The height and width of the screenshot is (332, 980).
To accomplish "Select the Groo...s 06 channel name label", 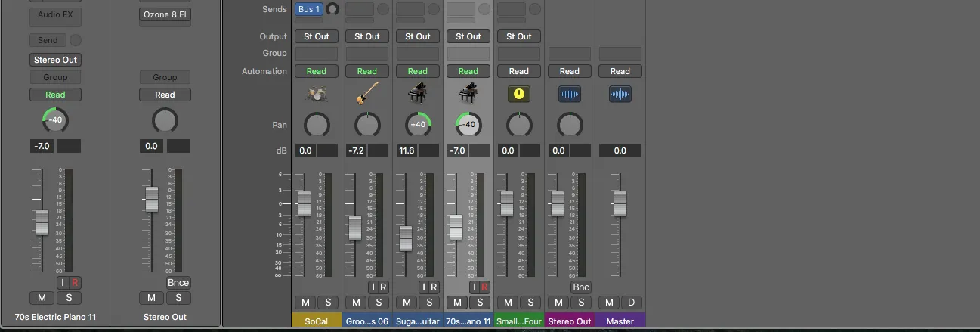I will (367, 321).
